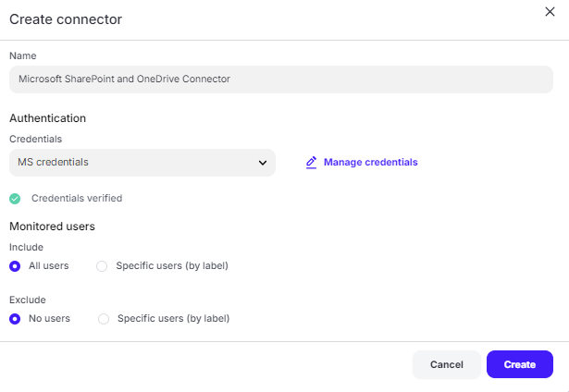Select No users under Exclude
The width and height of the screenshot is (569, 392).
point(15,319)
